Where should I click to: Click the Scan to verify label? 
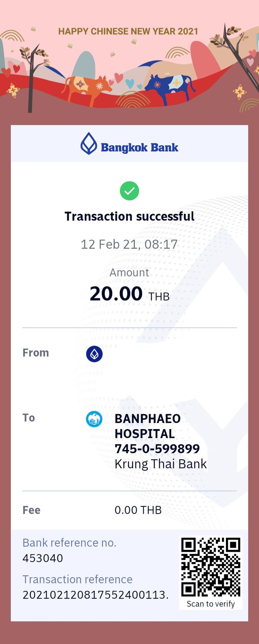[211, 604]
